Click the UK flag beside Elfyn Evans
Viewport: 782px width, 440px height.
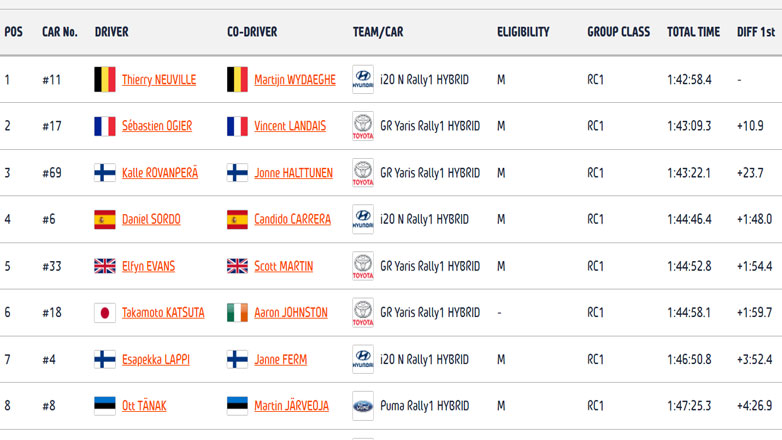pos(104,266)
